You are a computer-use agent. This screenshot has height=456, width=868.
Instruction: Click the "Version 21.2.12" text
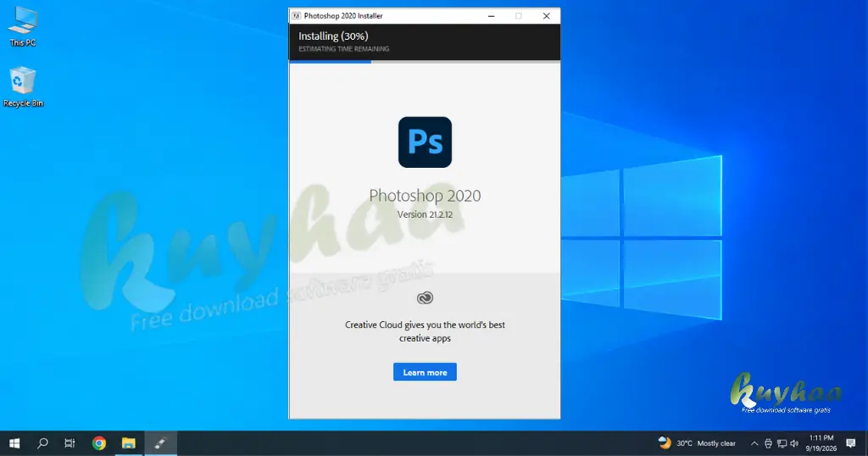point(425,214)
